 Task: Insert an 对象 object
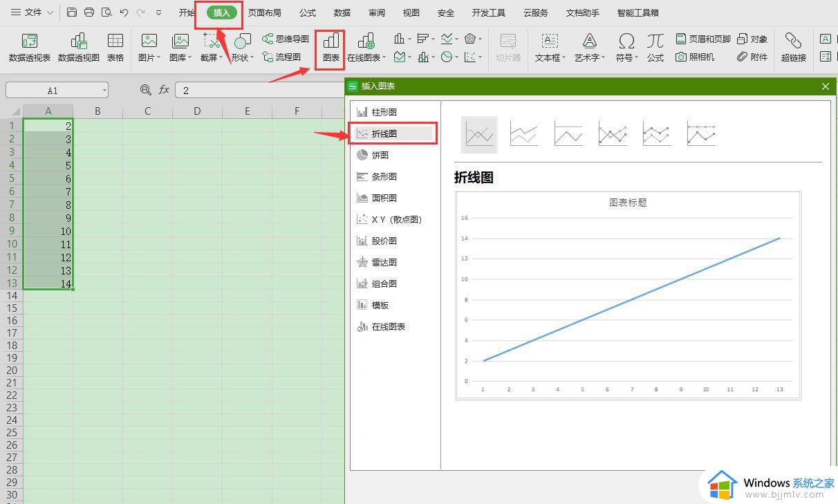pyautogui.click(x=752, y=39)
